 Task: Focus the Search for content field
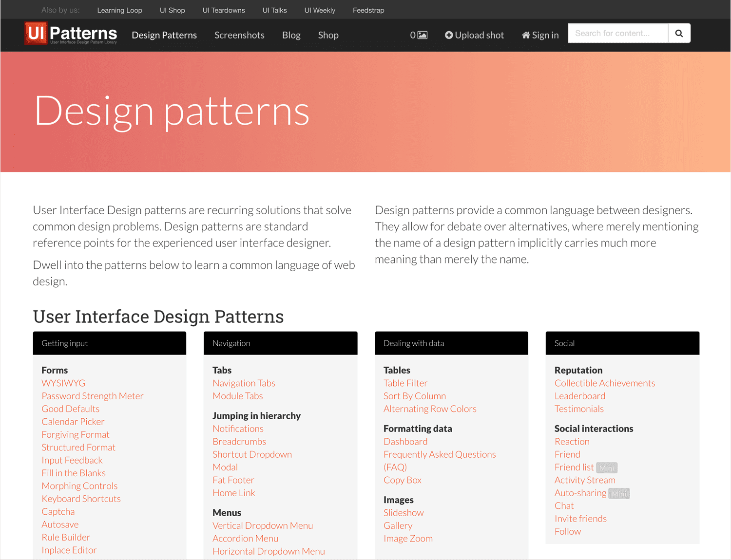(618, 33)
